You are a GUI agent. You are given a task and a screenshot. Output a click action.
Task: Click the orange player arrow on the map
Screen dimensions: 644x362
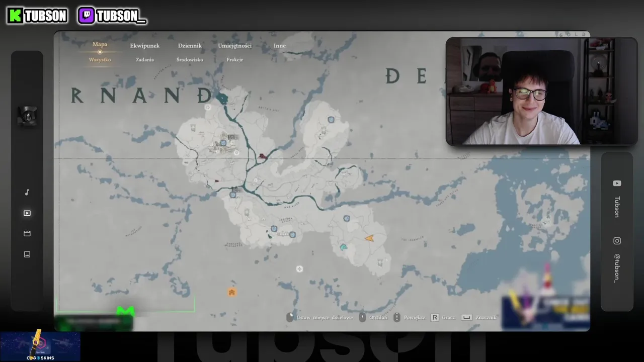[369, 238]
